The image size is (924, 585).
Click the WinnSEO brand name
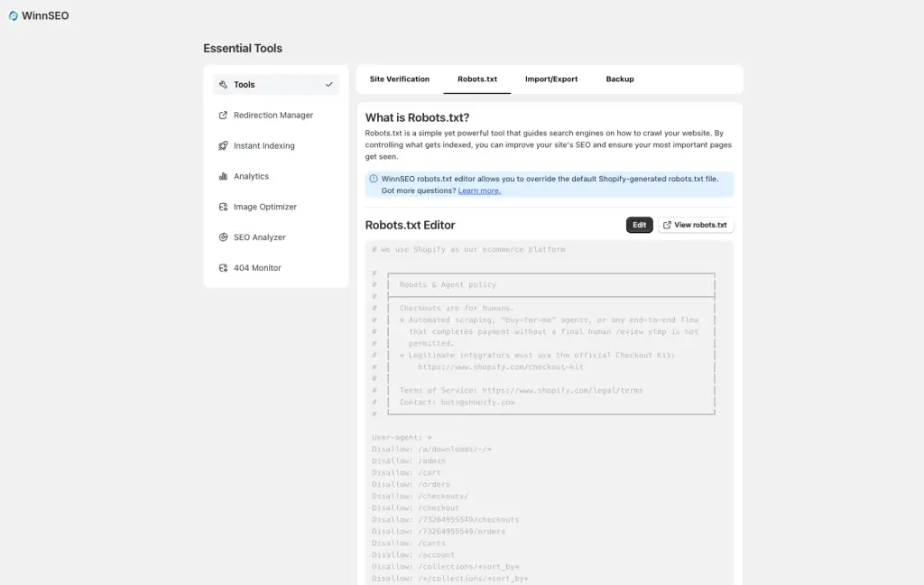coord(45,16)
